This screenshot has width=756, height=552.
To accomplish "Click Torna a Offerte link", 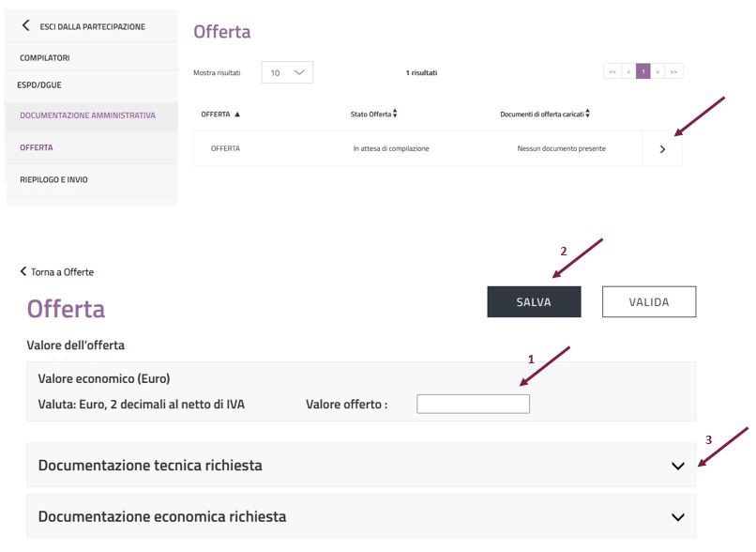I will point(57,272).
